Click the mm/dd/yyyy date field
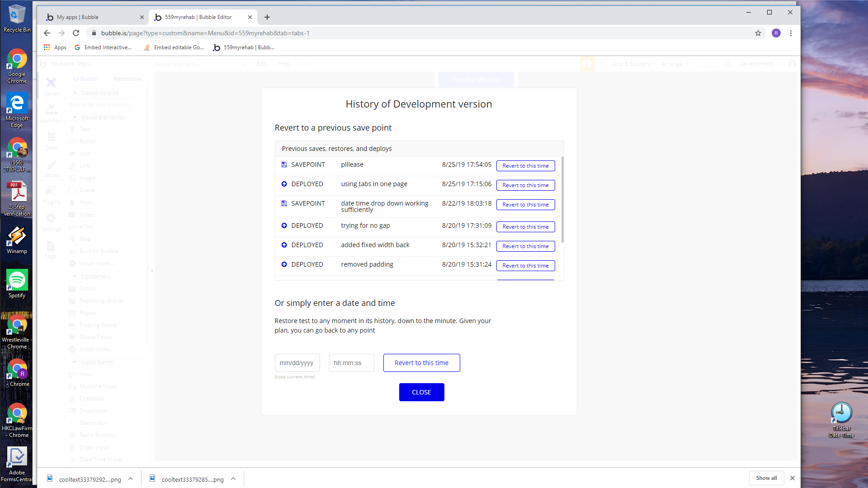Screen dimensions: 868x488 click(x=297, y=363)
